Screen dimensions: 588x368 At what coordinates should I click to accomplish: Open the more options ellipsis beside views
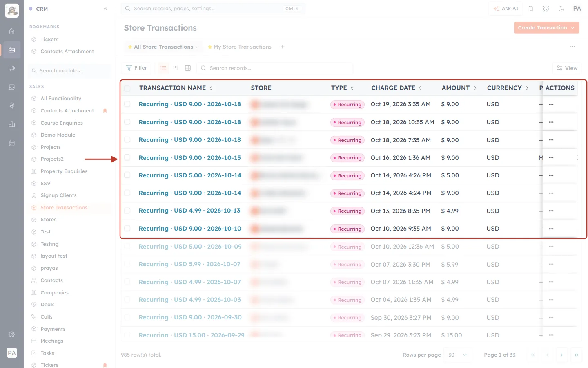click(x=572, y=47)
